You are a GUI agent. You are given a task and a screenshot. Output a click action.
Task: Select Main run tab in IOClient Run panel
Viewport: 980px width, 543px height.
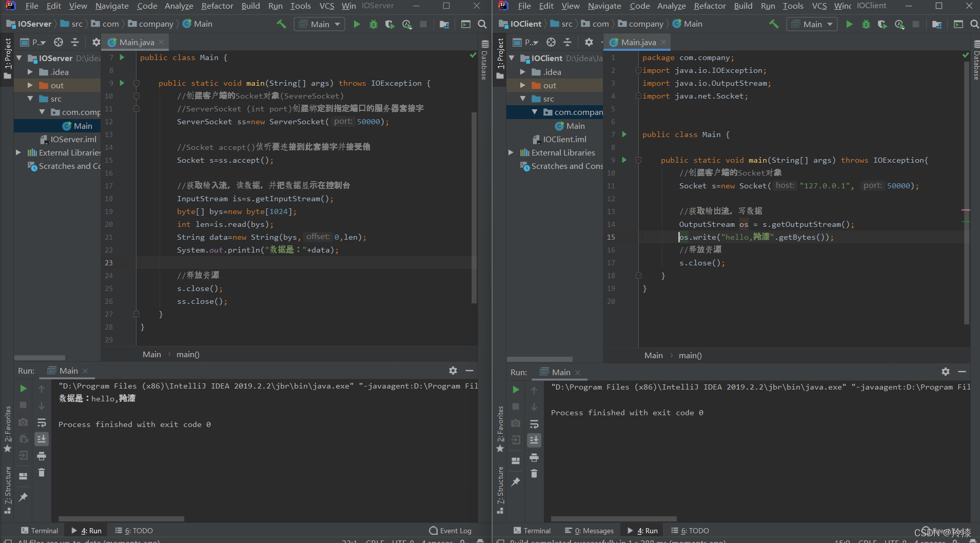[x=560, y=372]
